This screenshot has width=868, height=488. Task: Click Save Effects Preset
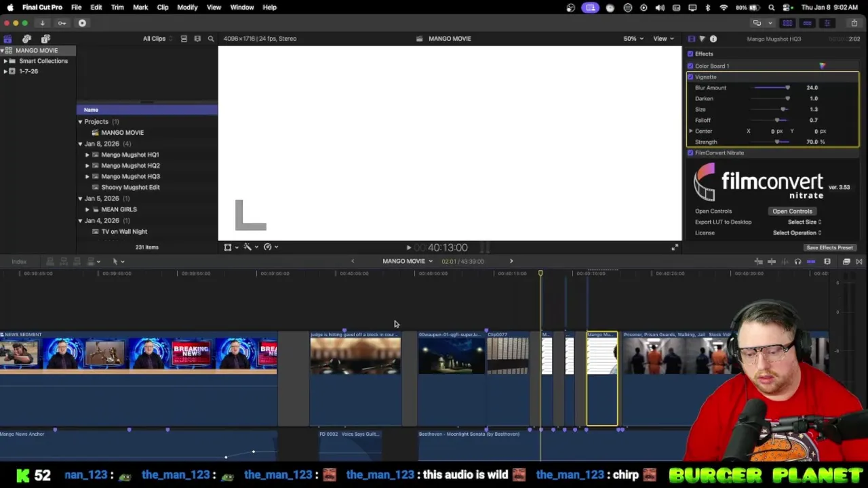(829, 247)
